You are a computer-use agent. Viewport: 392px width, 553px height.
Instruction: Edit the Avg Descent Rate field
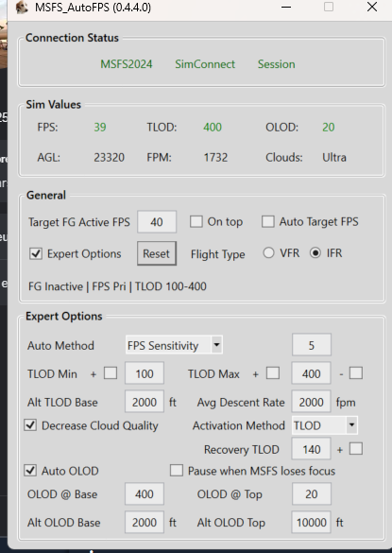point(312,402)
